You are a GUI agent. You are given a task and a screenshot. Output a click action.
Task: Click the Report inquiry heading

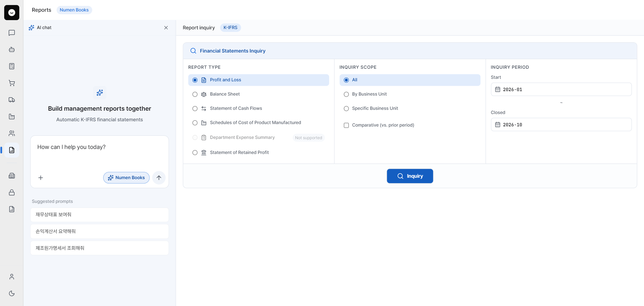click(x=199, y=28)
